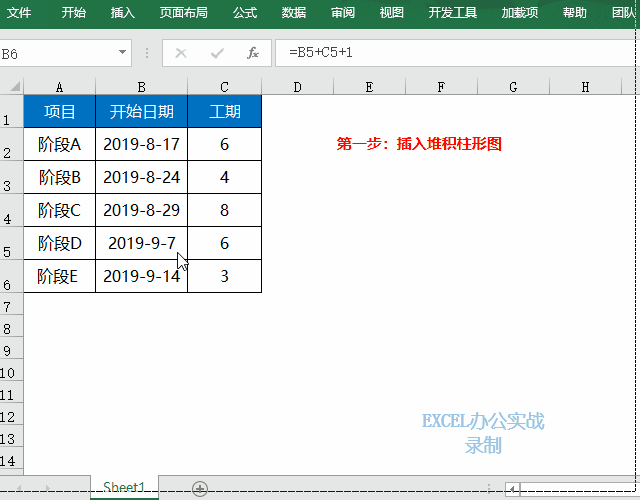Image resolution: width=640 pixels, height=500 pixels.
Task: Select column D header
Action: 298,87
